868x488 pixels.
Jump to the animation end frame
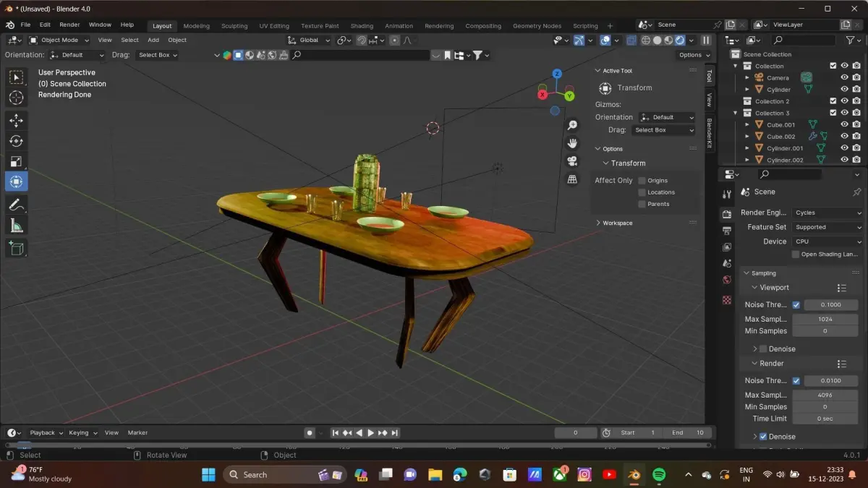click(x=394, y=432)
